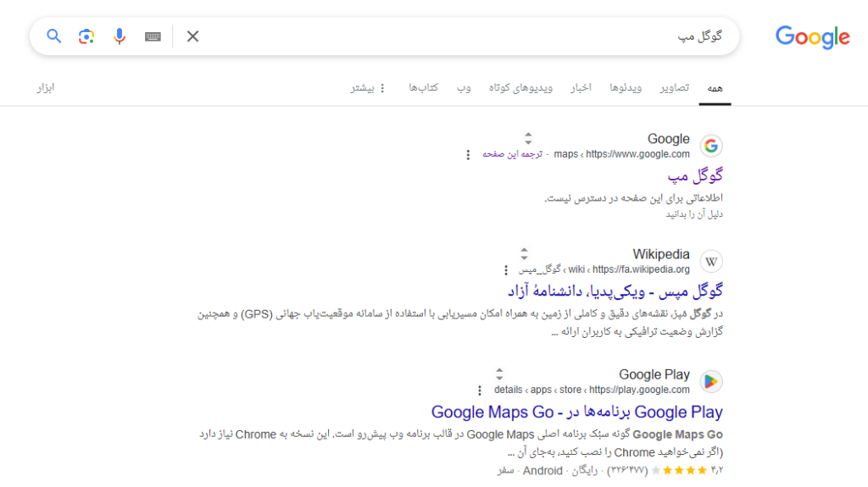This screenshot has width=868, height=487.
Task: Open three-dot menu for Wikipedia result
Action: (x=505, y=270)
